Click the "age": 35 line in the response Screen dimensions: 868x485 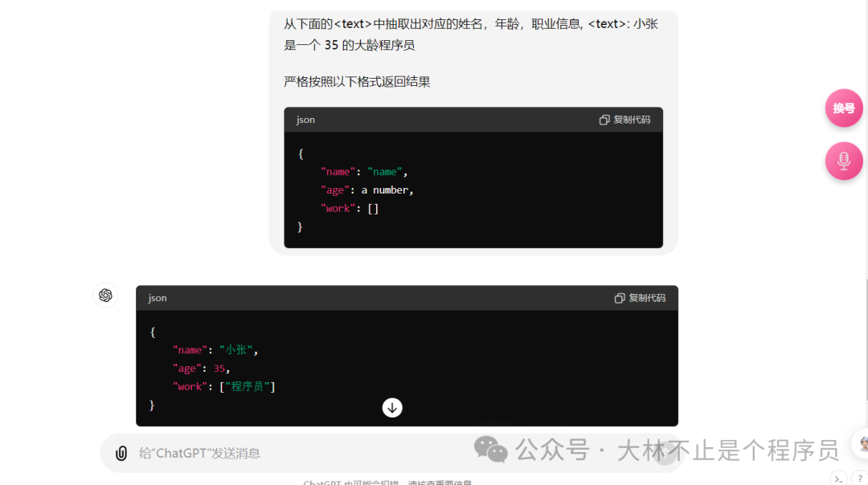point(201,369)
